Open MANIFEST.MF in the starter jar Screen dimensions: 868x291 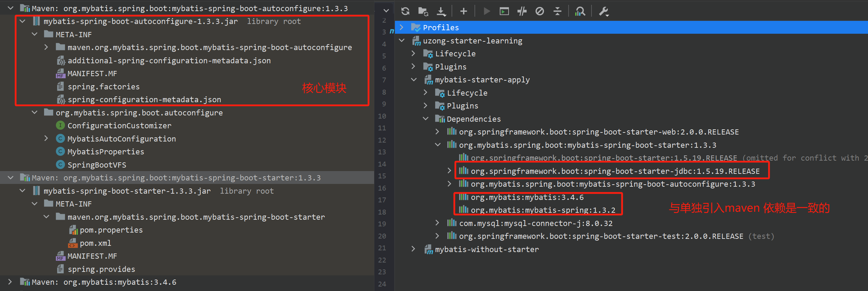click(92, 256)
